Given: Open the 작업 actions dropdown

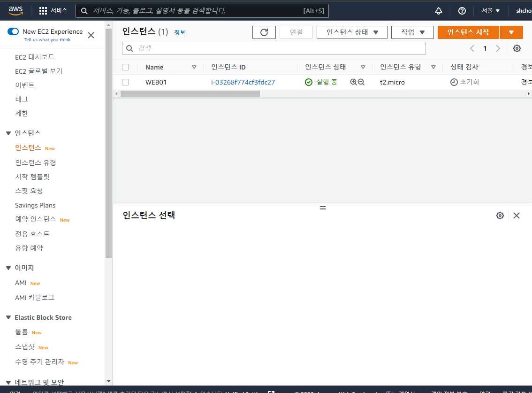Looking at the screenshot, I should pos(412,32).
